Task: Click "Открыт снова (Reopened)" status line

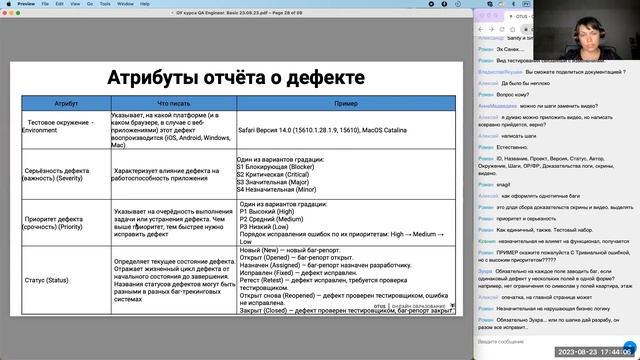Action: (x=344, y=299)
